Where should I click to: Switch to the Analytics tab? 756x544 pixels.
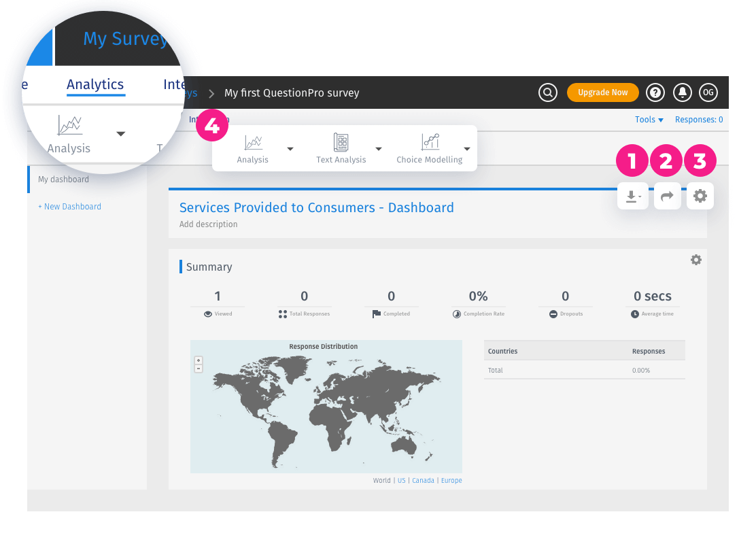click(94, 84)
